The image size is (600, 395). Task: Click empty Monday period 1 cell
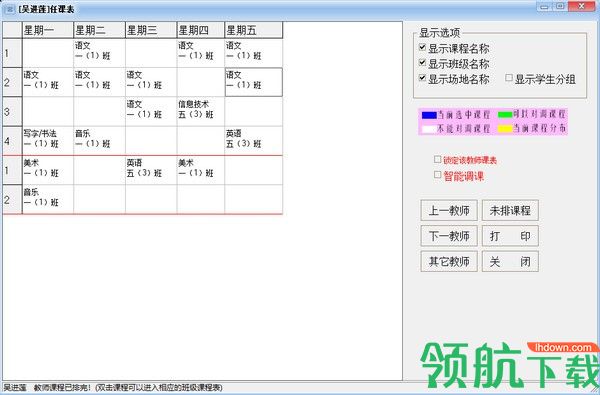[x=48, y=53]
